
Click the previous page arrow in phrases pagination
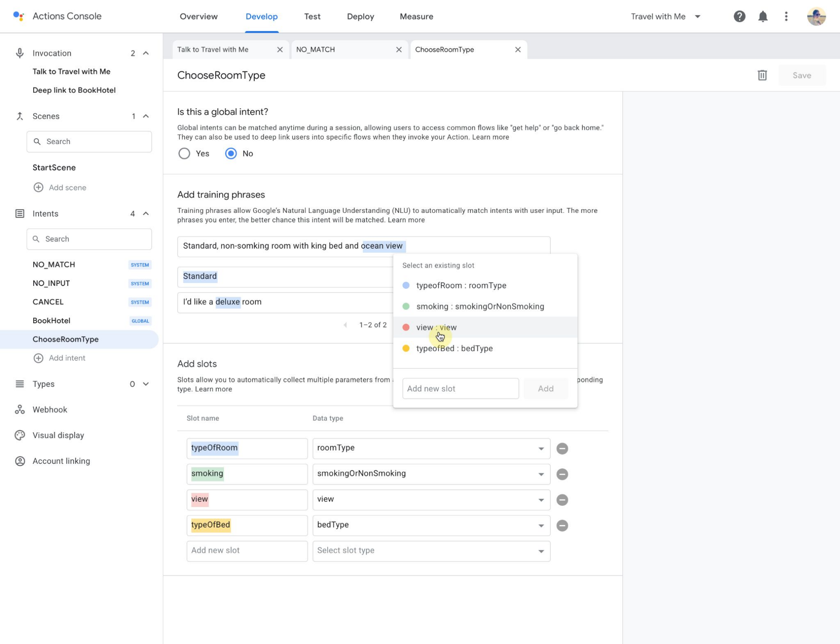point(345,325)
